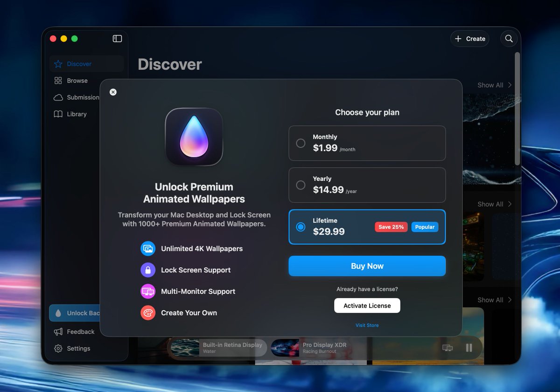Select the Discover star icon in sidebar
560x392 pixels.
point(58,64)
